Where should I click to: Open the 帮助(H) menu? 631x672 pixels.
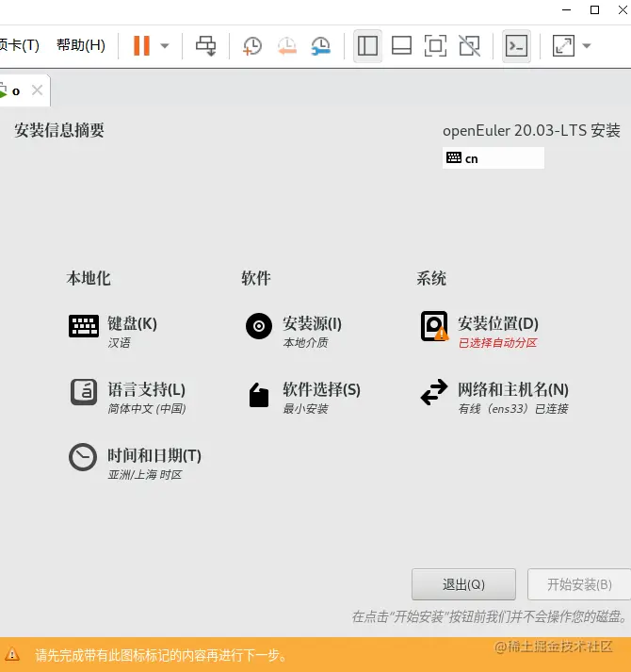[x=81, y=45]
